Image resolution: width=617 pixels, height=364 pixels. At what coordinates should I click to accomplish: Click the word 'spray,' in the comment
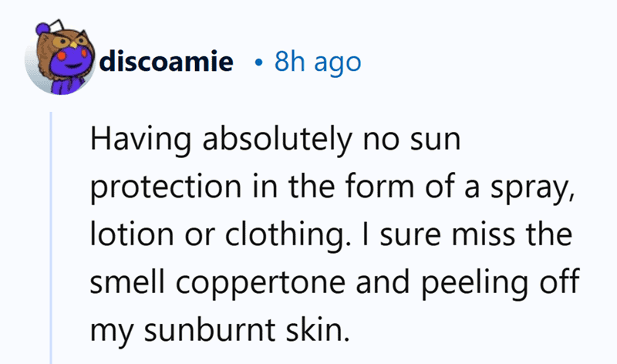coord(531,188)
